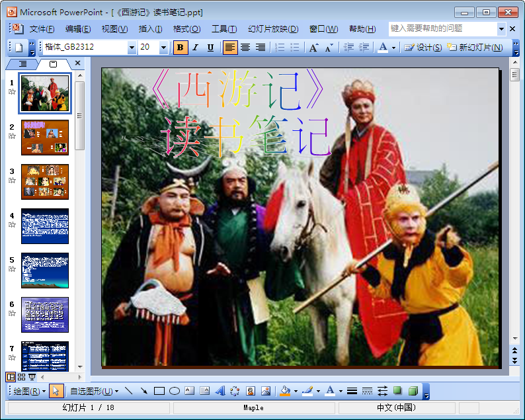Select the arrow line drawing tool
Screen dimensions: 525x420
click(143, 391)
